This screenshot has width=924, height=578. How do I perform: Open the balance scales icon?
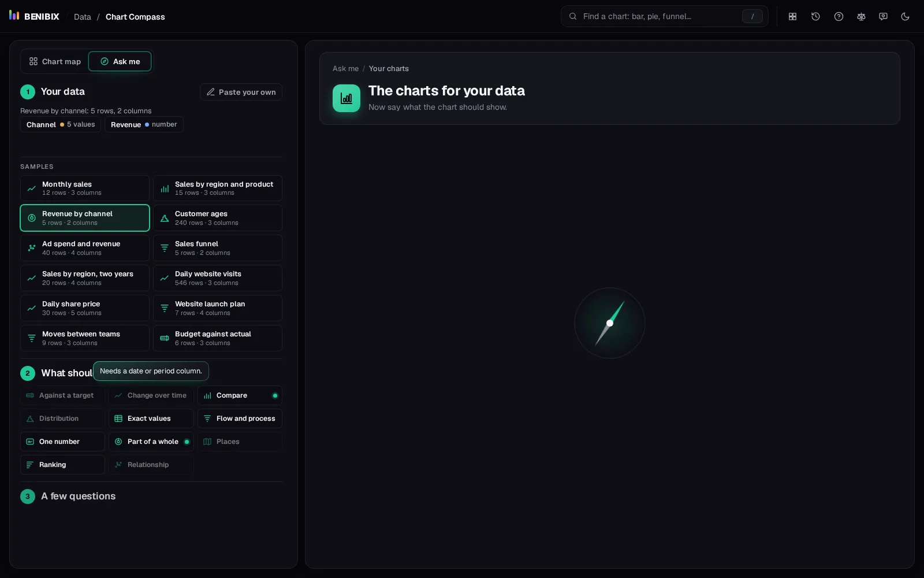(x=861, y=17)
